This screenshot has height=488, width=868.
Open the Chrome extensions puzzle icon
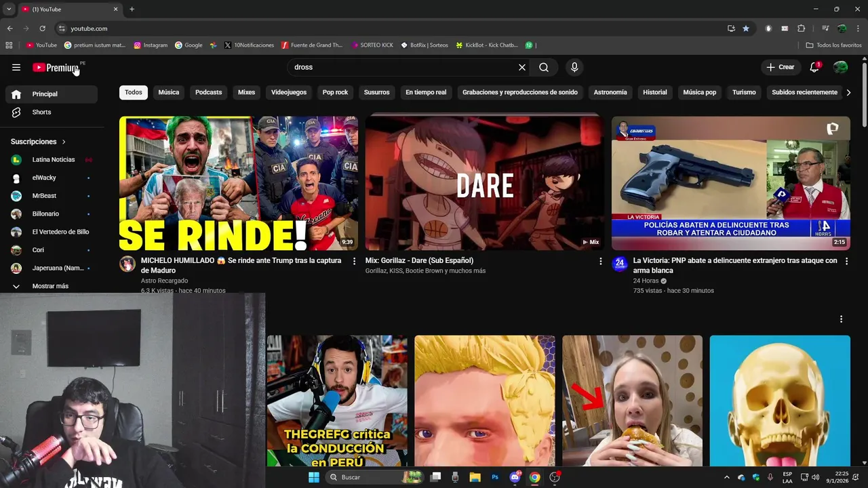tap(801, 28)
